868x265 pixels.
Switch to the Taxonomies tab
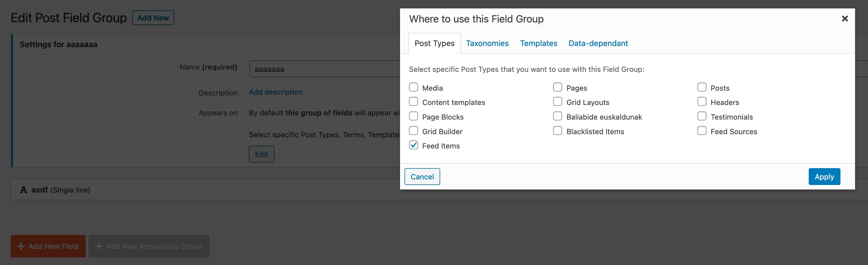pyautogui.click(x=487, y=44)
